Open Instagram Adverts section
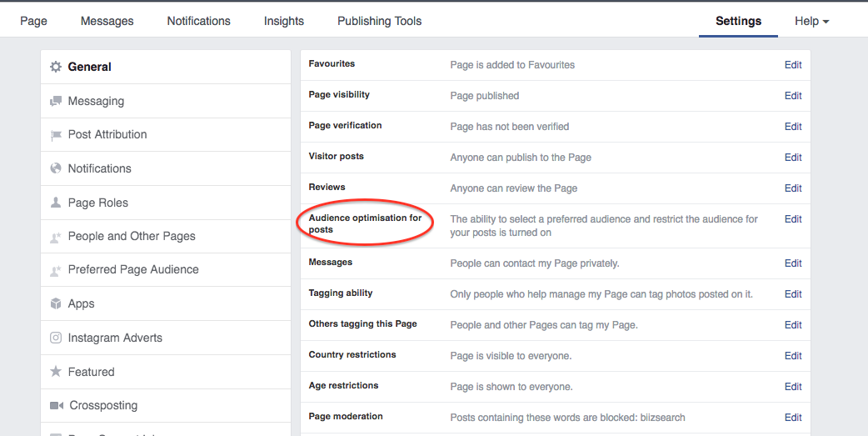The image size is (868, 436). 166,338
